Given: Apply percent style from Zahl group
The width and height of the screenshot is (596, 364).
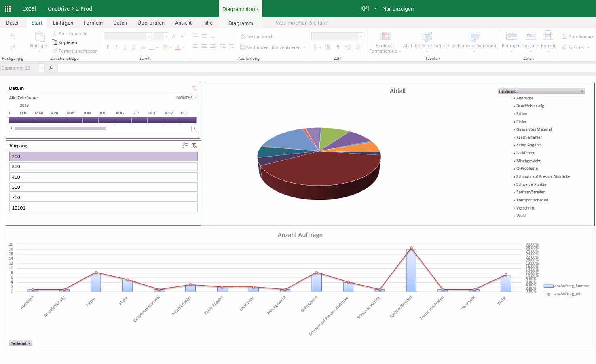Looking at the screenshot, I should pyautogui.click(x=328, y=47).
